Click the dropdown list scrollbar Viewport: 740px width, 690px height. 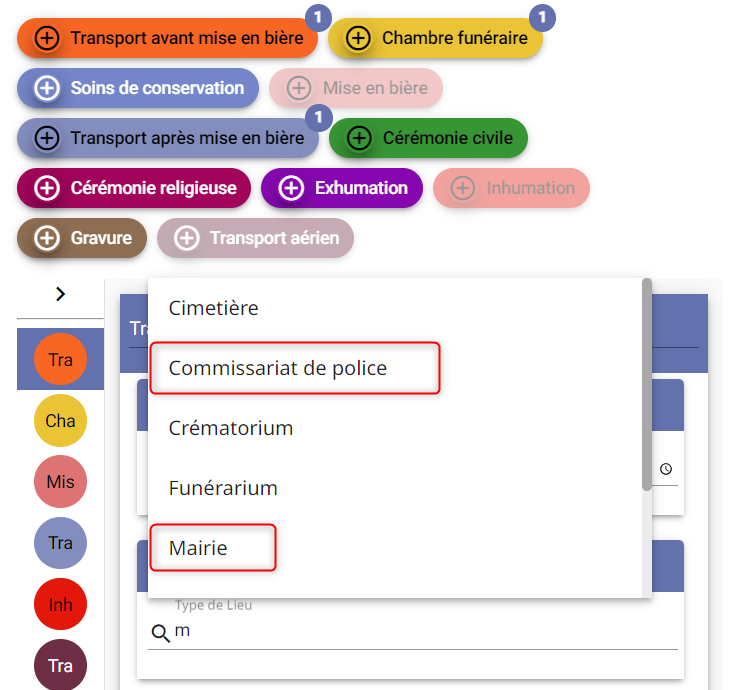647,385
